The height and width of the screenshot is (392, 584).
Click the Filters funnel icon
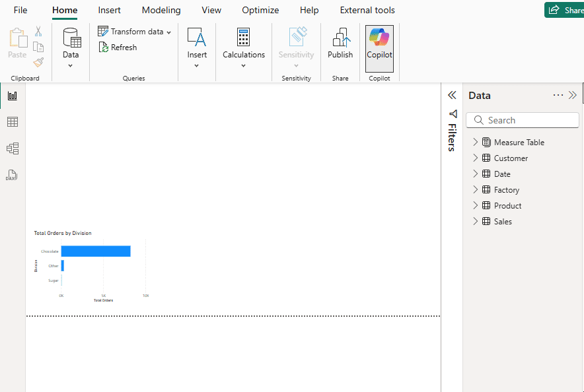[x=453, y=114]
